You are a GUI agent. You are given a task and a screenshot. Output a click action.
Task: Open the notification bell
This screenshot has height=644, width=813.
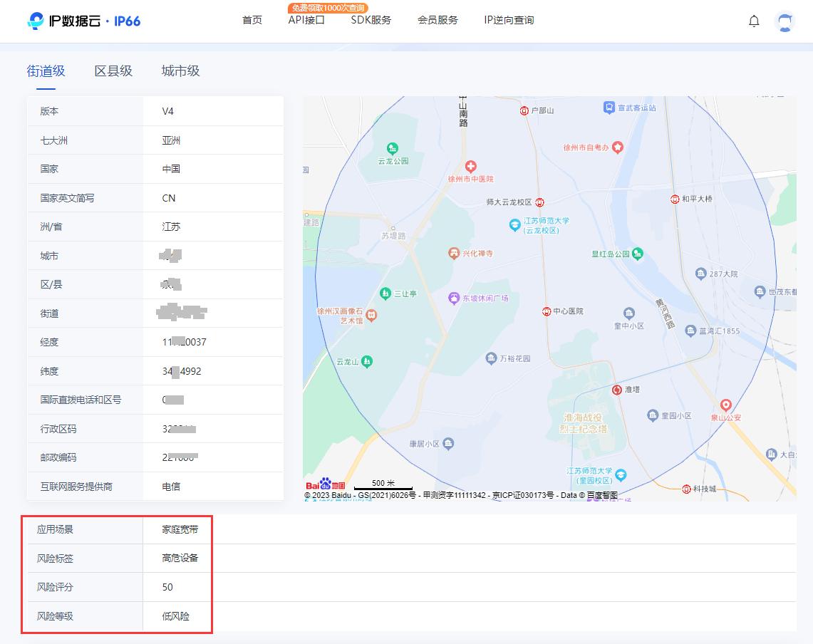tap(753, 21)
